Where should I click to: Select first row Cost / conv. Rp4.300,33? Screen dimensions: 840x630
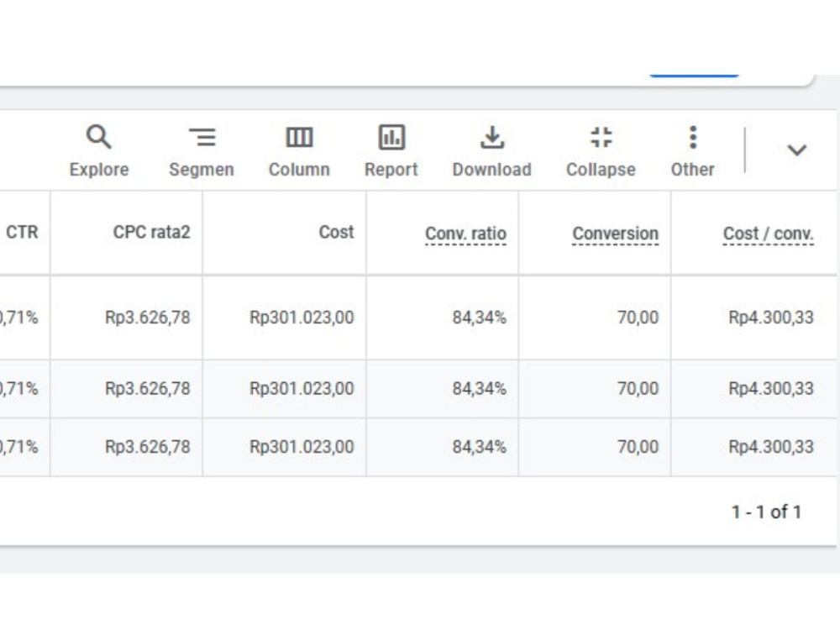coord(771,318)
